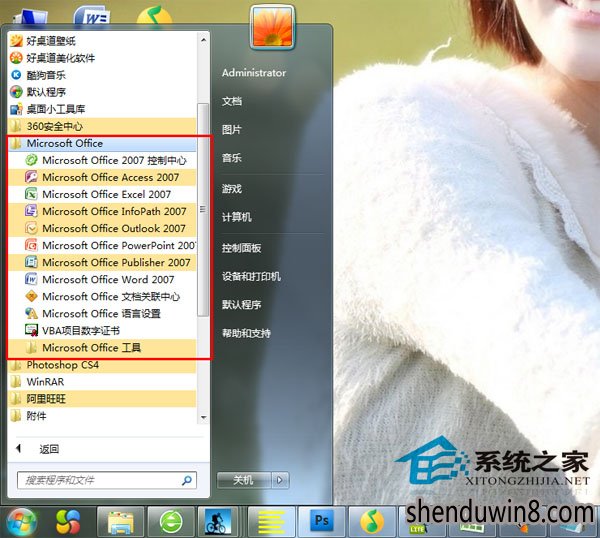The width and height of the screenshot is (600, 538).
Task: Select Microsoft Office Word 2007 text
Action: [108, 279]
